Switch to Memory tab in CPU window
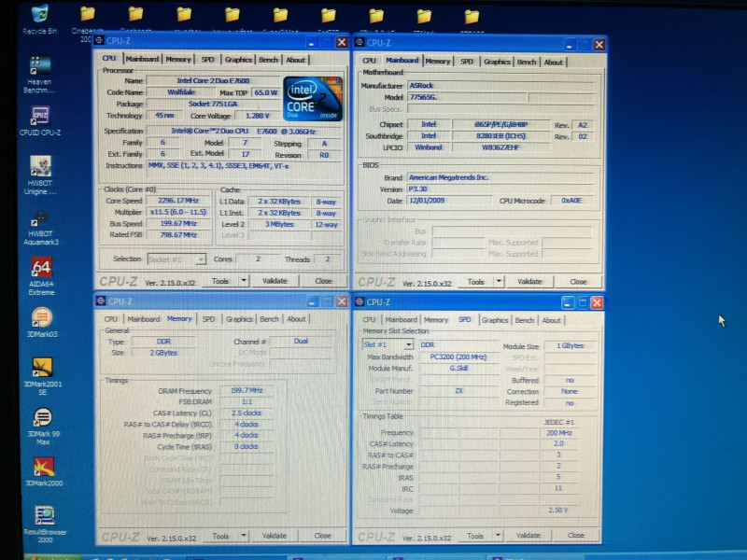747x560 pixels. tap(178, 60)
